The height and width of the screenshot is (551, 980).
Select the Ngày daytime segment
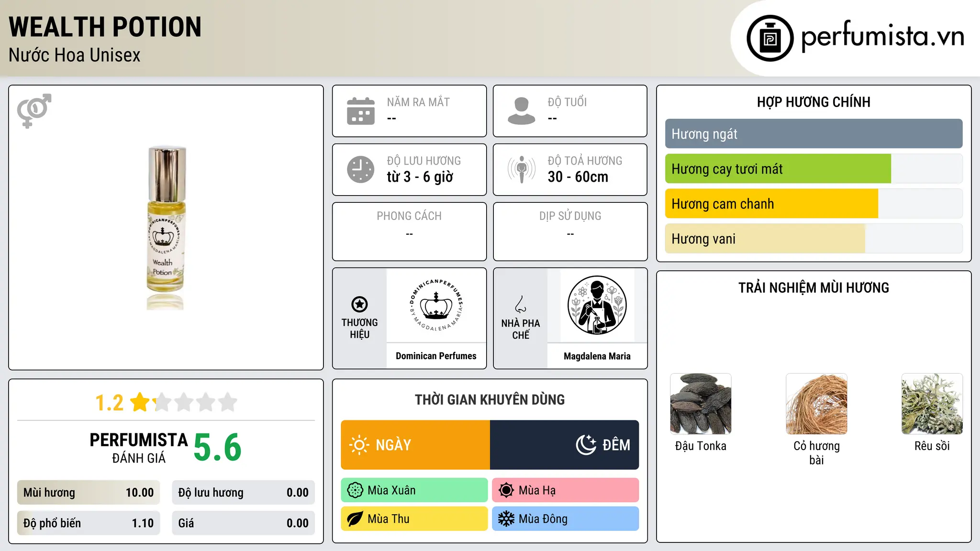pyautogui.click(x=415, y=445)
